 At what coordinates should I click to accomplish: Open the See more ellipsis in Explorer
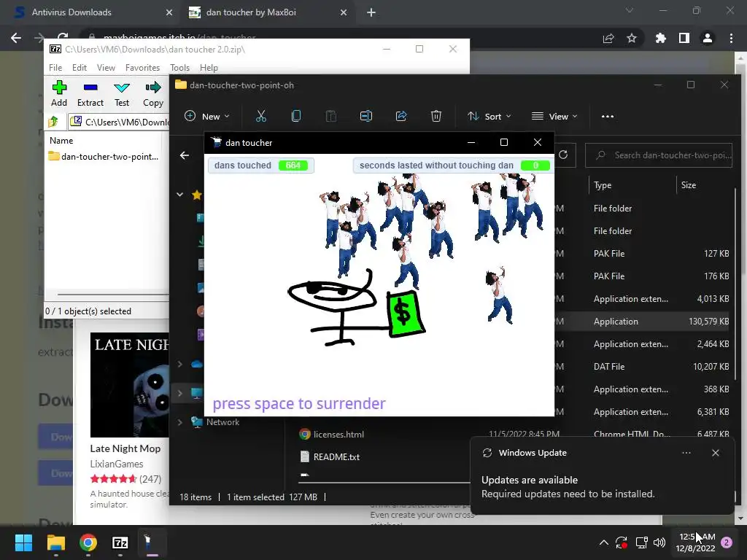click(608, 116)
